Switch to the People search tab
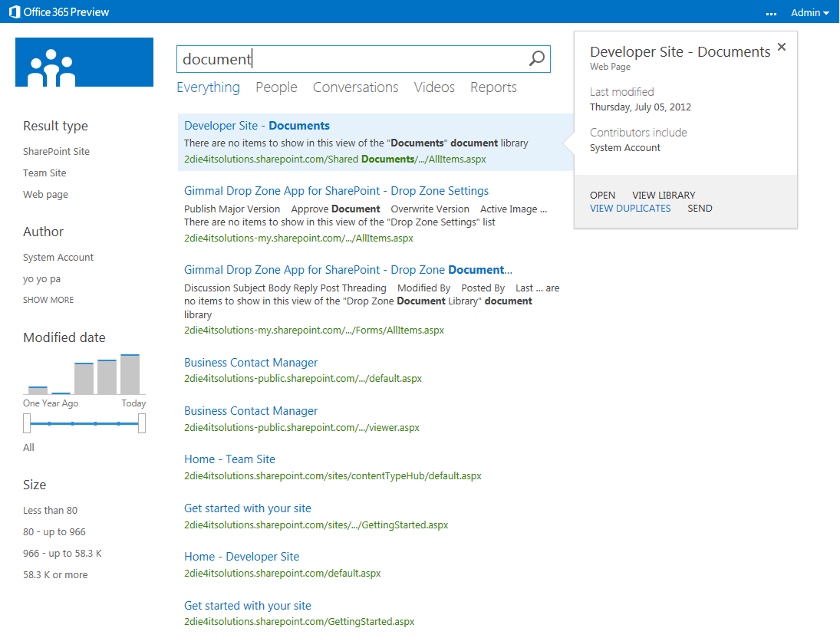The height and width of the screenshot is (638, 840). tap(276, 87)
